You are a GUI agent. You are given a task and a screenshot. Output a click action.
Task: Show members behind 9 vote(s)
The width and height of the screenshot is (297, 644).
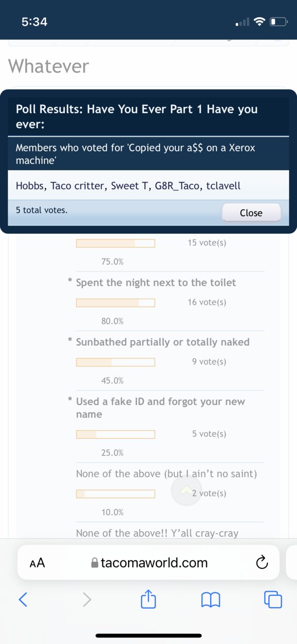[x=209, y=362]
